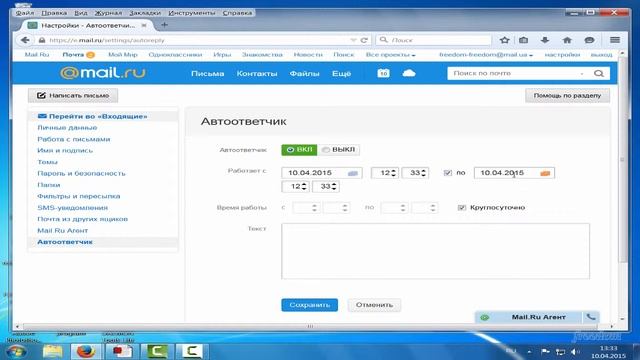Open a new browser tab with plus
The width and height of the screenshot is (640, 360).
pos(164,25)
